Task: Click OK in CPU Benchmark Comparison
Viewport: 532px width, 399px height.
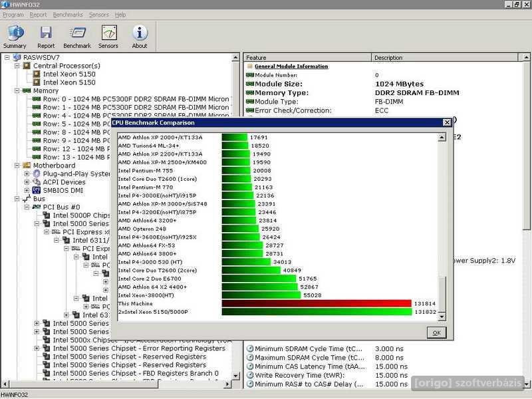Action: [x=436, y=333]
